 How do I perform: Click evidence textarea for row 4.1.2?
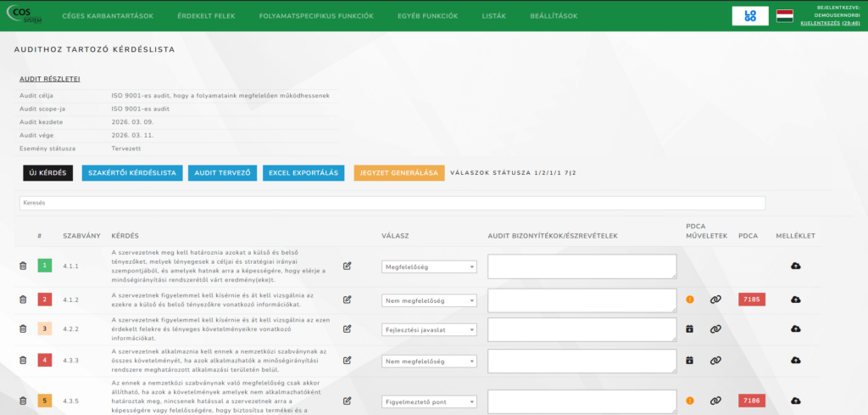point(582,300)
